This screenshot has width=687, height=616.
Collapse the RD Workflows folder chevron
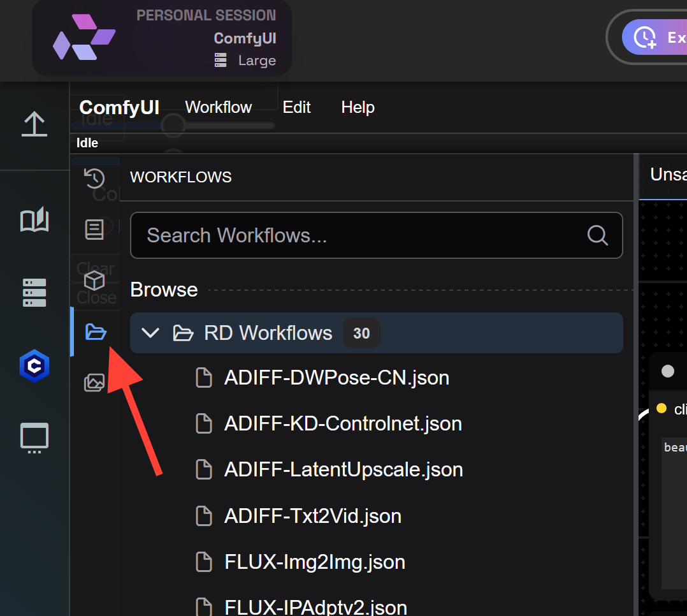tap(150, 333)
